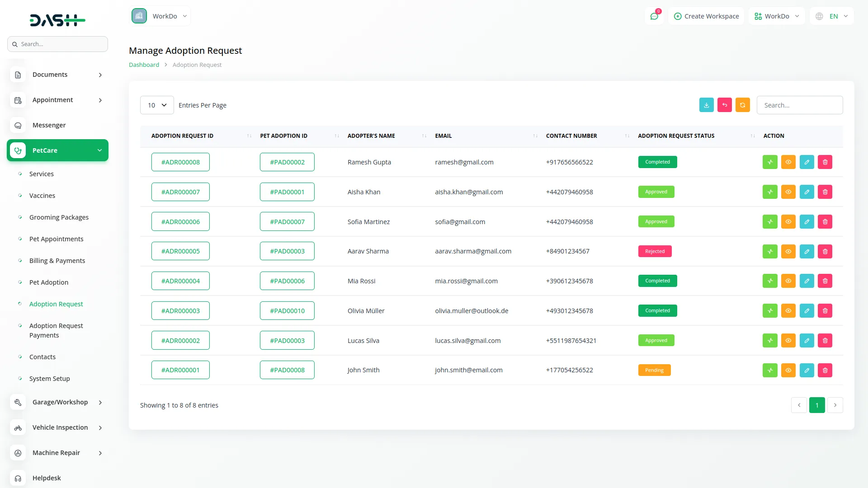Delete Ramesh Gupta's adoption request
Image resolution: width=868 pixels, height=488 pixels.
(x=825, y=162)
